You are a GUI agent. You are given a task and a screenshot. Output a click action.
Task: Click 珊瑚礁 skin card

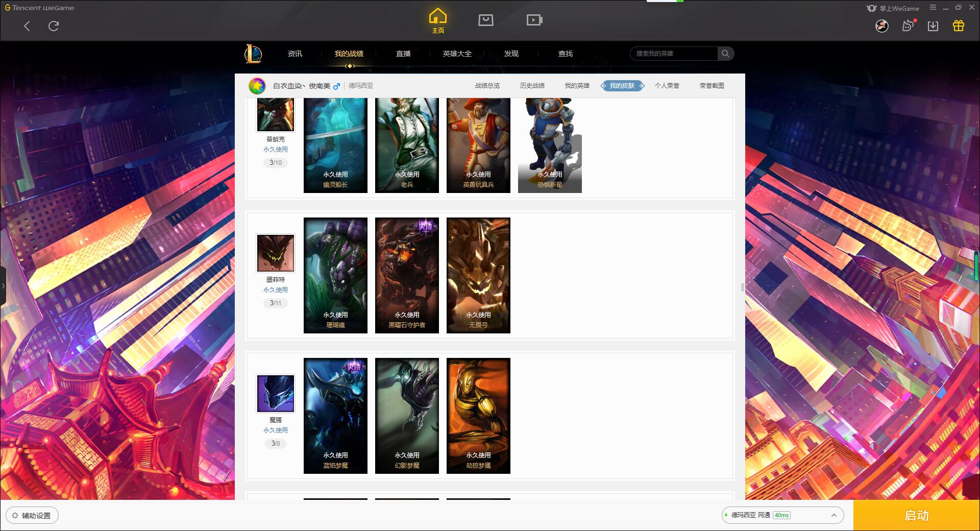[335, 276]
